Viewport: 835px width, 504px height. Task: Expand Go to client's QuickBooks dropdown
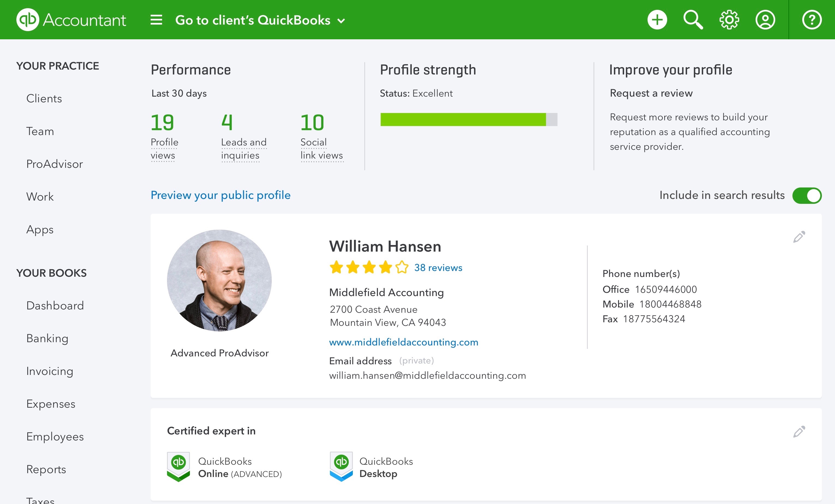260,20
